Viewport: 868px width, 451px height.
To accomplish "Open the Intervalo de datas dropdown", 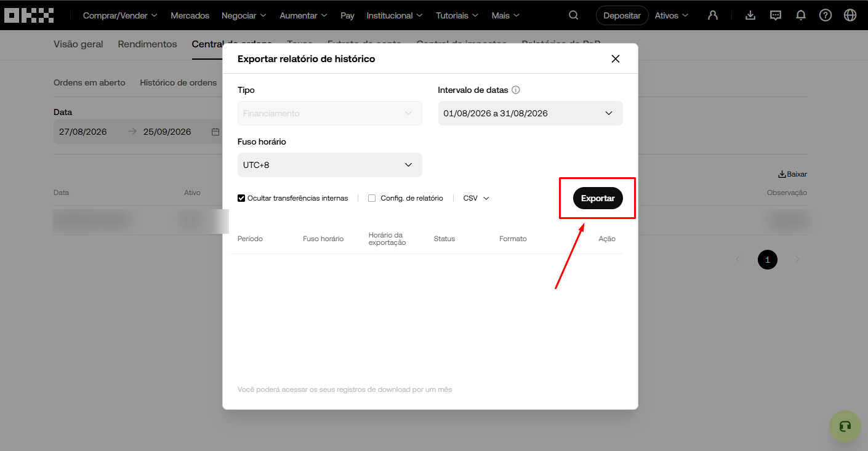I will (531, 113).
